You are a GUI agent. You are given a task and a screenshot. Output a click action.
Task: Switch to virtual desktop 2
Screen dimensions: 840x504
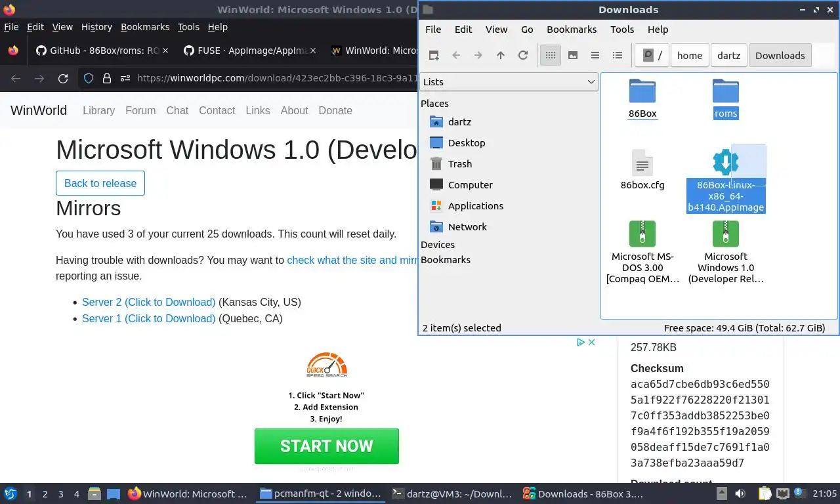[45, 494]
